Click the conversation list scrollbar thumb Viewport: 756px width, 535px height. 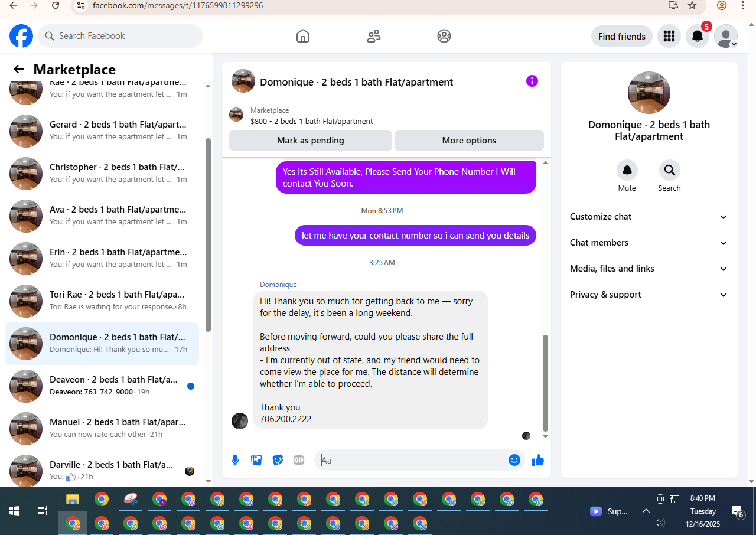pyautogui.click(x=208, y=234)
